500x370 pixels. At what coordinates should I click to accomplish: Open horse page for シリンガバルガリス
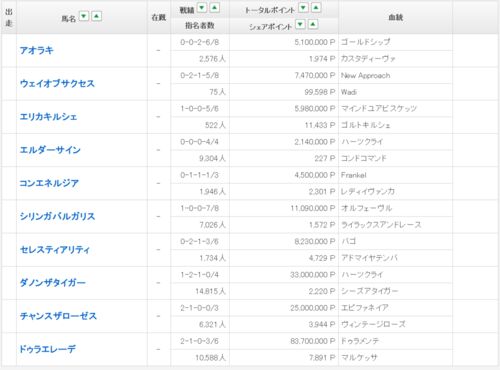(57, 216)
